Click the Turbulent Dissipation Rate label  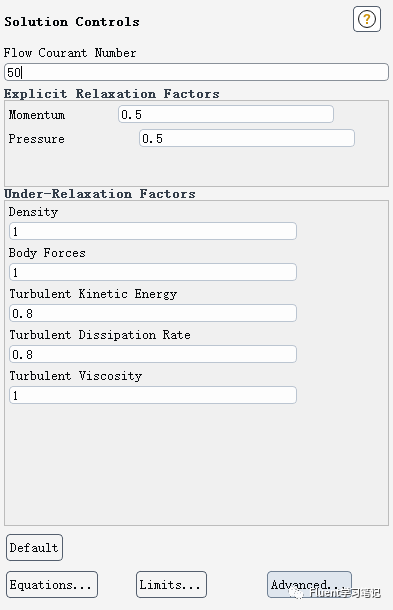click(100, 335)
